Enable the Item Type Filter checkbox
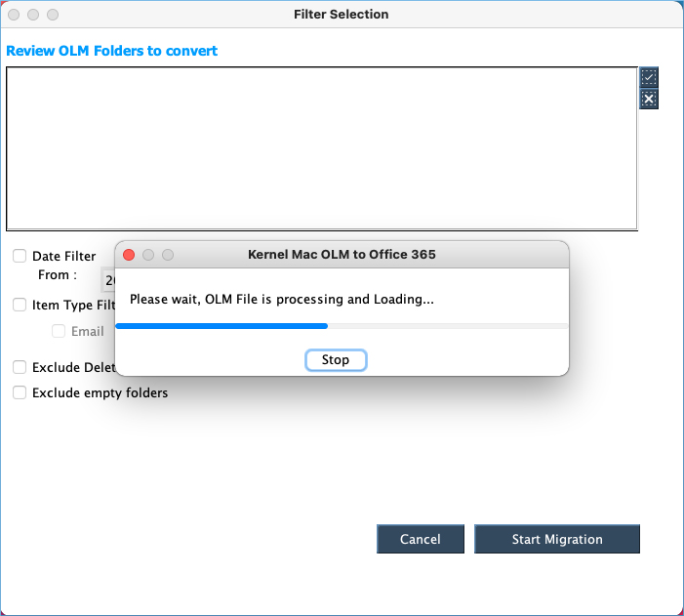Screen dimensions: 684x616 20,305
